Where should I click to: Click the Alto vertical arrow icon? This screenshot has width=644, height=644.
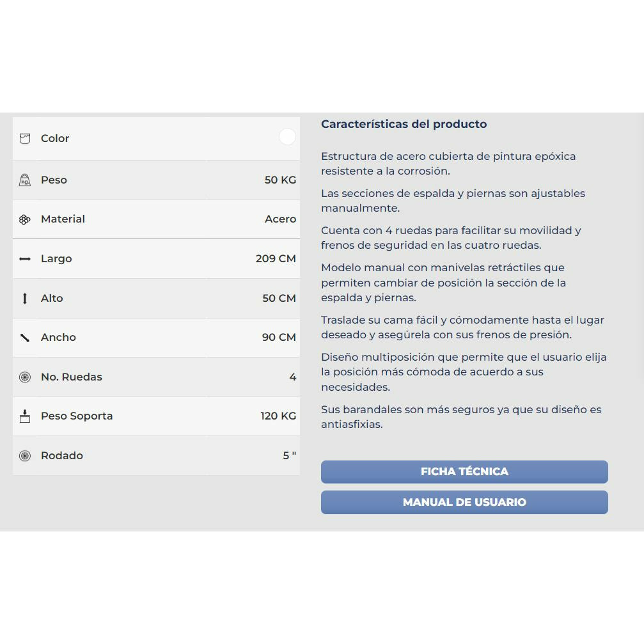[25, 299]
